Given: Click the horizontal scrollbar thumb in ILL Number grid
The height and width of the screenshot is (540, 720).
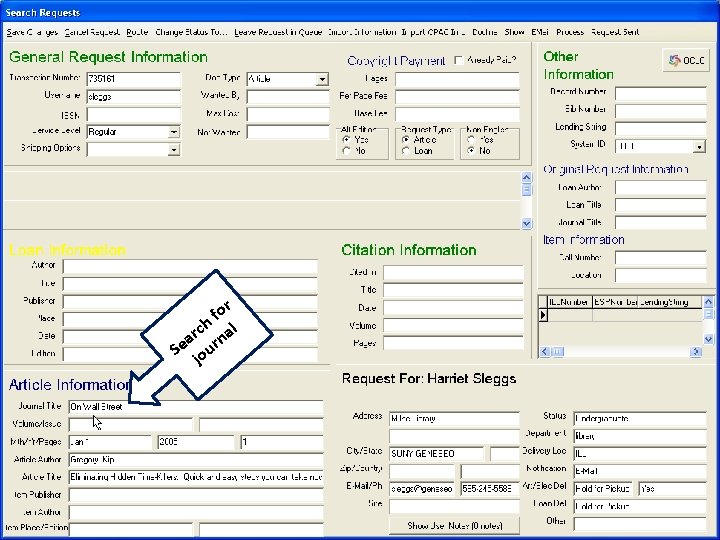Looking at the screenshot, I should click(x=557, y=352).
